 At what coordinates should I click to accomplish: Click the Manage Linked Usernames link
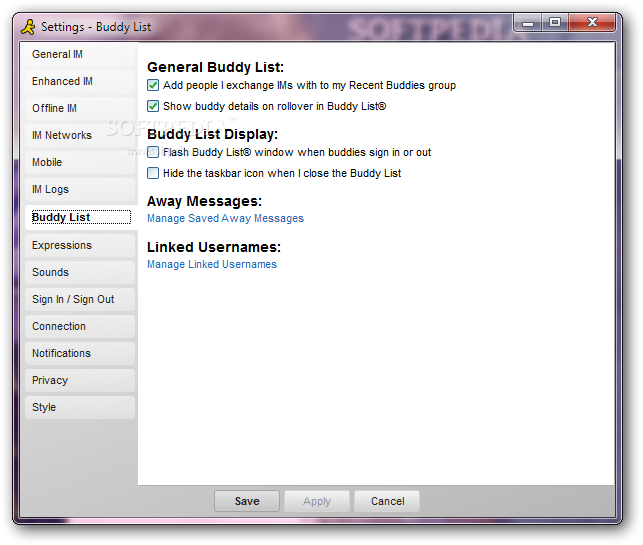click(212, 265)
